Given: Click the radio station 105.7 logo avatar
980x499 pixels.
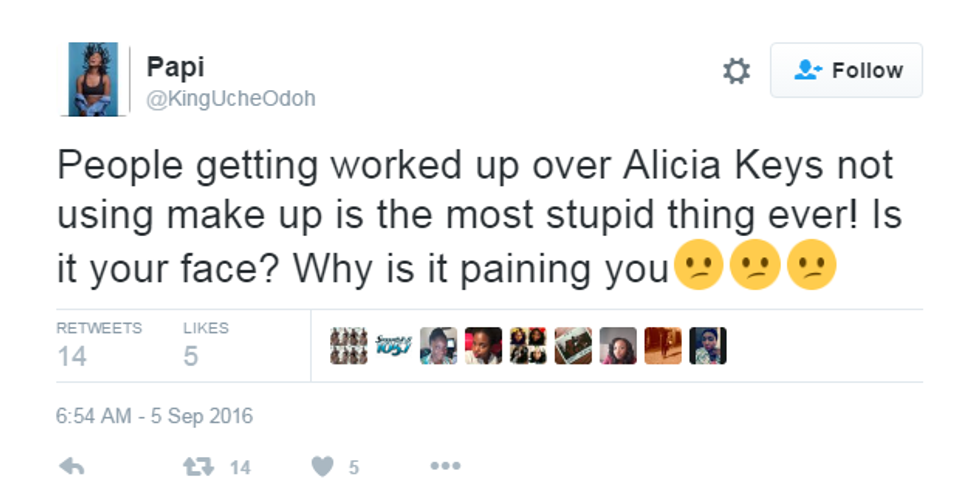Looking at the screenshot, I should coord(394,346).
